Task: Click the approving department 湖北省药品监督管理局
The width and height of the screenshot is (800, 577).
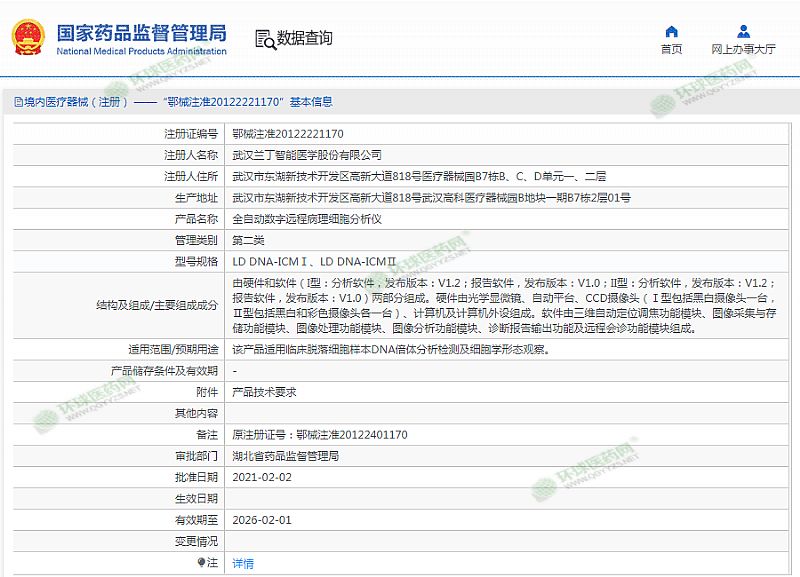Action: 285,456
